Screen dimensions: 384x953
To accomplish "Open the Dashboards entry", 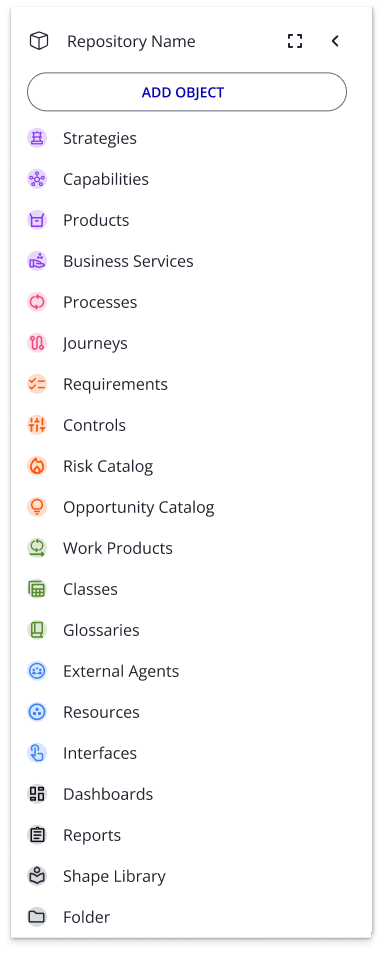I will pos(187,795).
